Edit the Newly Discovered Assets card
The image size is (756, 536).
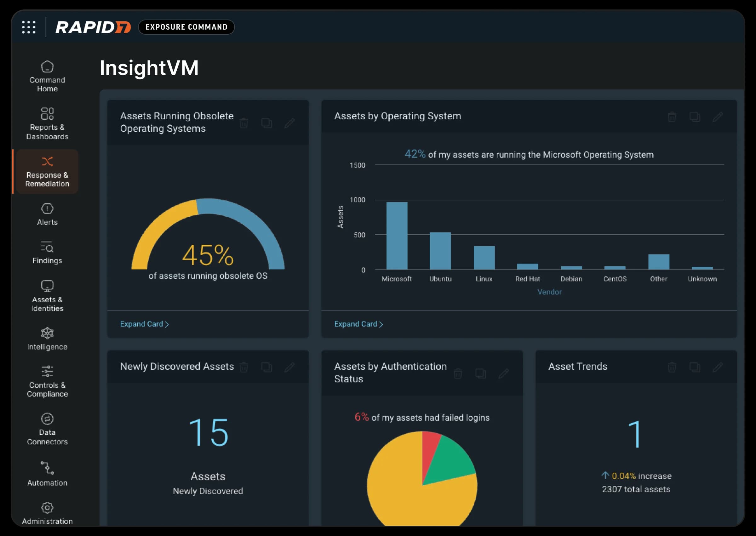pyautogui.click(x=289, y=367)
